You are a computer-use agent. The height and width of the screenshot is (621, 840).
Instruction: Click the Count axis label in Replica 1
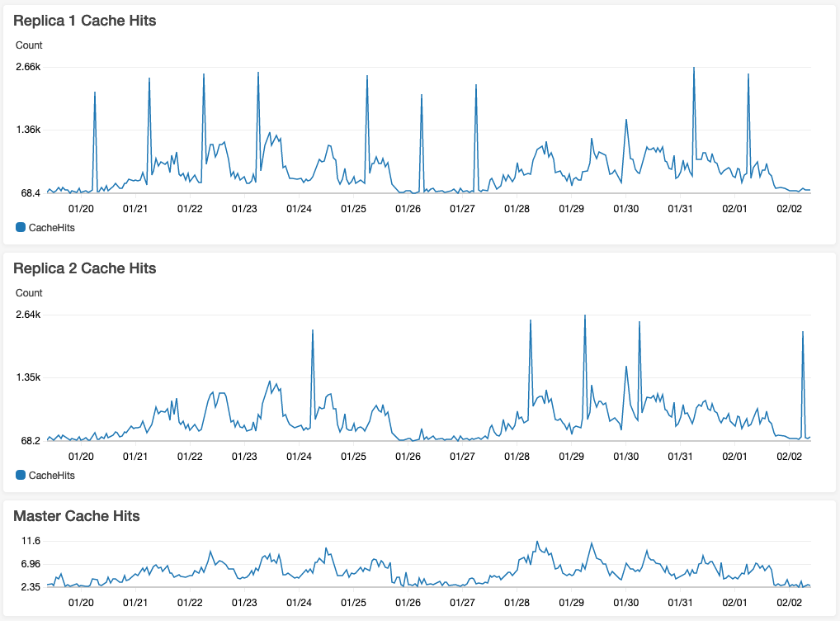29,45
